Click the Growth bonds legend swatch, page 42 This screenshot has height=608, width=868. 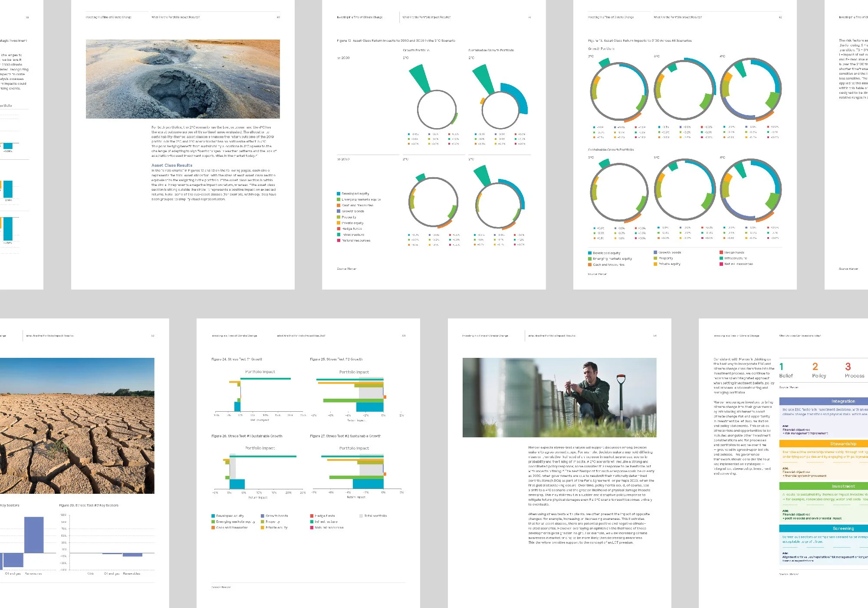[655, 252]
